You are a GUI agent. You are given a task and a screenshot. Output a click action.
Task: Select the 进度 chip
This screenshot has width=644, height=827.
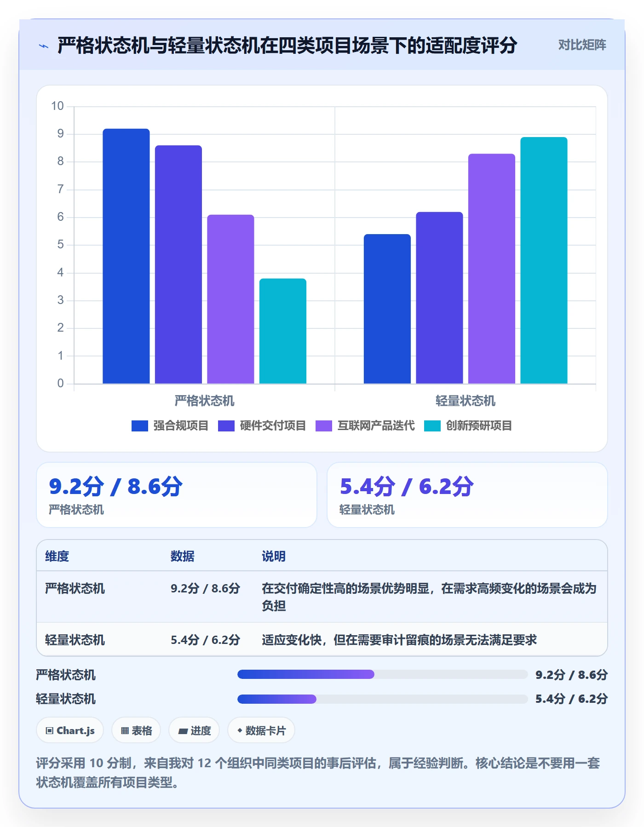194,730
